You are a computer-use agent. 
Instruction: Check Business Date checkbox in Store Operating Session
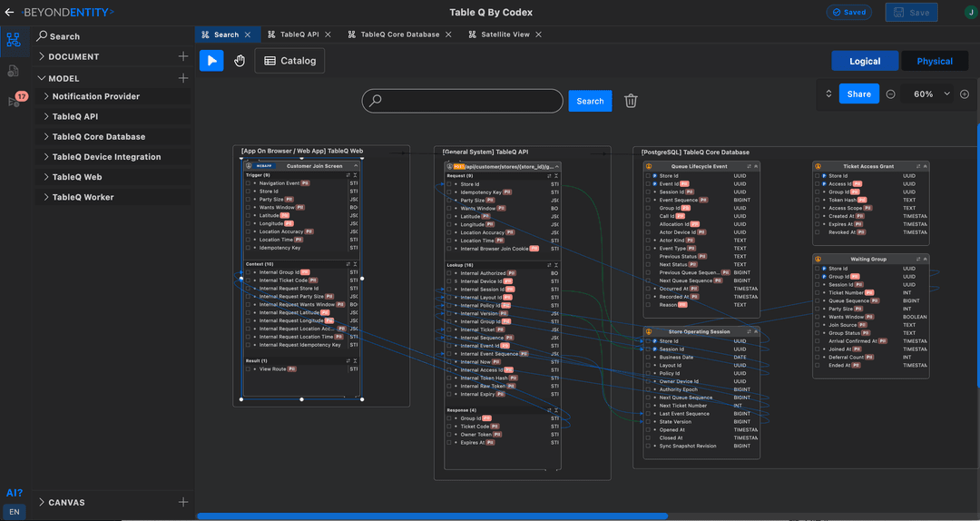point(648,357)
